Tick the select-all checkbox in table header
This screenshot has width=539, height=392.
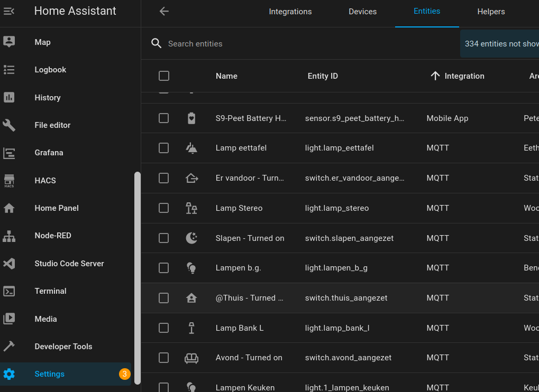point(164,76)
